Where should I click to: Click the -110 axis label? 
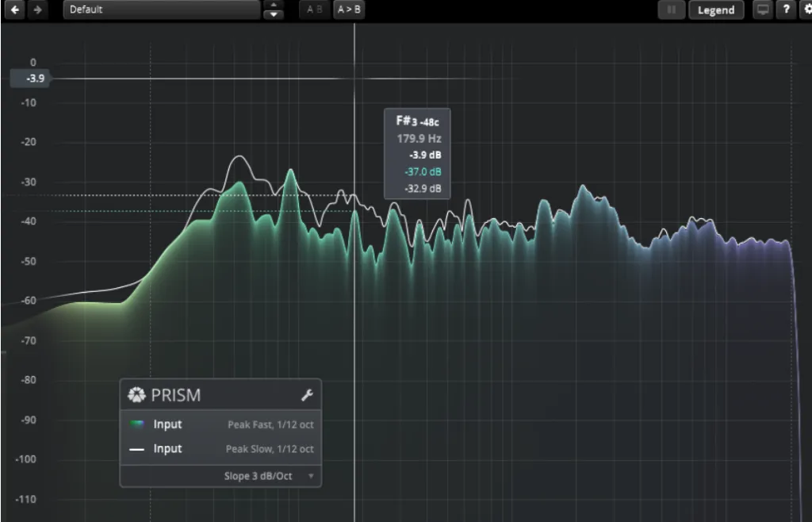26,499
